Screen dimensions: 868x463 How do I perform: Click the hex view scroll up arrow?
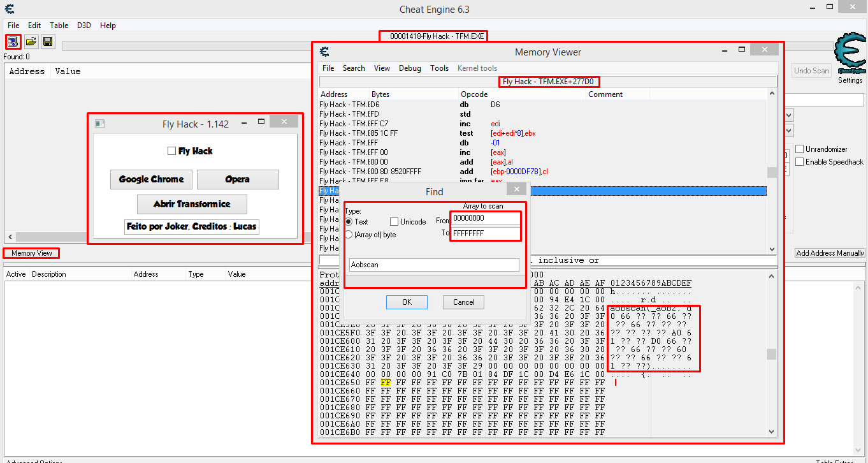[x=772, y=276]
